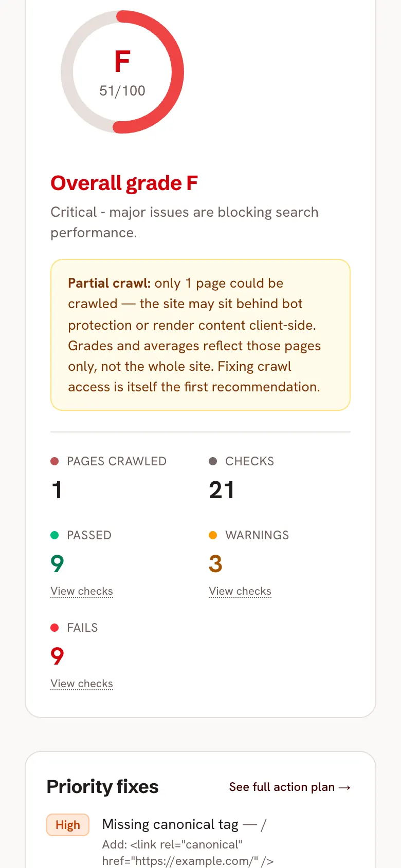This screenshot has width=401, height=868.
Task: Click the green Passed dot indicator
Action: (x=54, y=535)
